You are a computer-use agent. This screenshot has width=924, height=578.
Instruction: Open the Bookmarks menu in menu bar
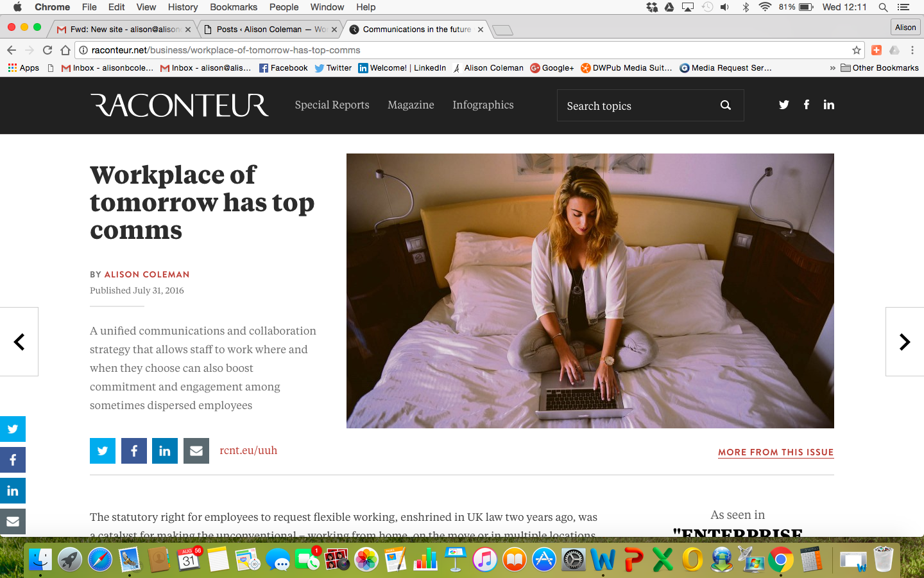pyautogui.click(x=233, y=7)
